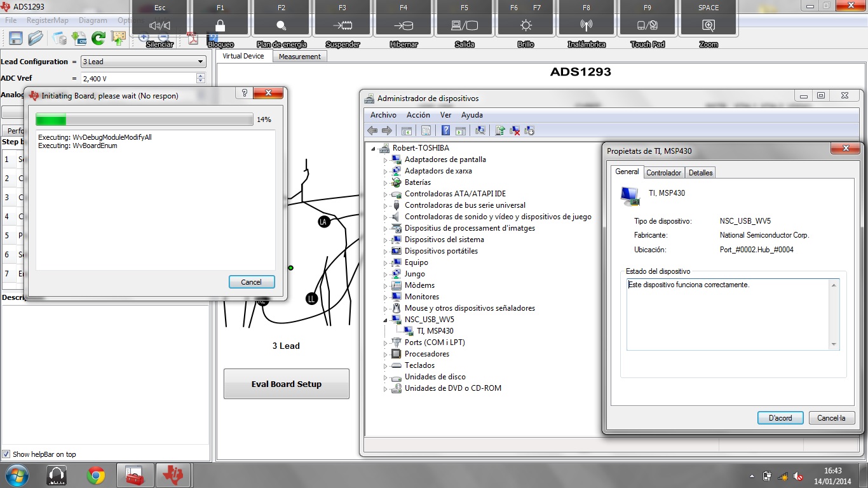Expand Unidades de disco node

385,377
